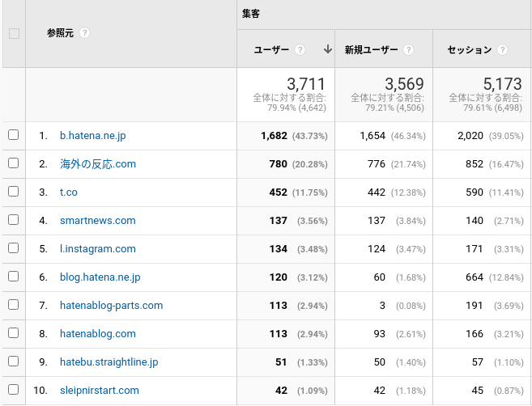Check the box for t.co row
The image size is (532, 406).
click(x=13, y=192)
